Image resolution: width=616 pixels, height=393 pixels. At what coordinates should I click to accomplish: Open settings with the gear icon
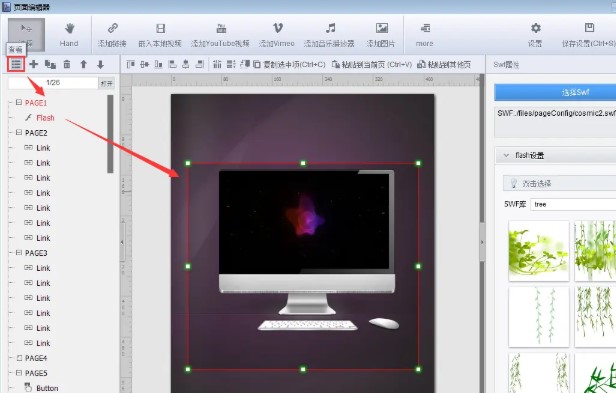[x=535, y=28]
